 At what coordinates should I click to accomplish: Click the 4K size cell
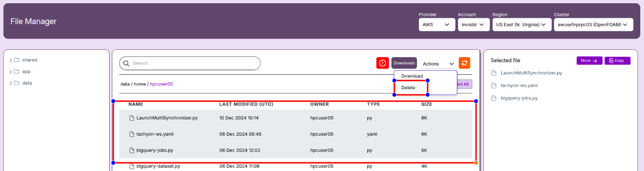tap(424, 166)
